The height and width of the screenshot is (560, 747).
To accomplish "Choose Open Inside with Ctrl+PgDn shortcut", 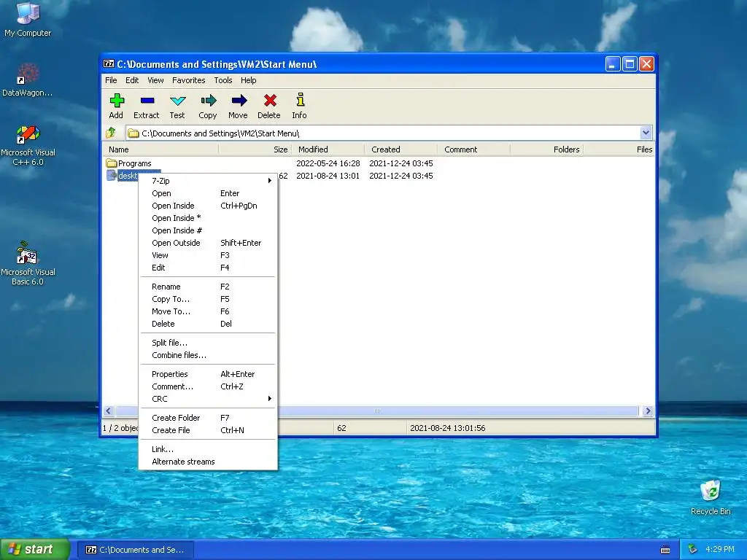I will 208,206.
